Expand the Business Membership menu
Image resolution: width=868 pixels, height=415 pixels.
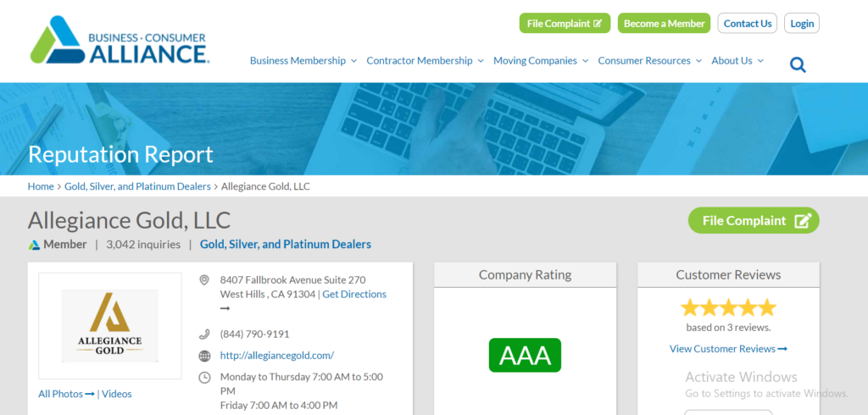click(303, 61)
